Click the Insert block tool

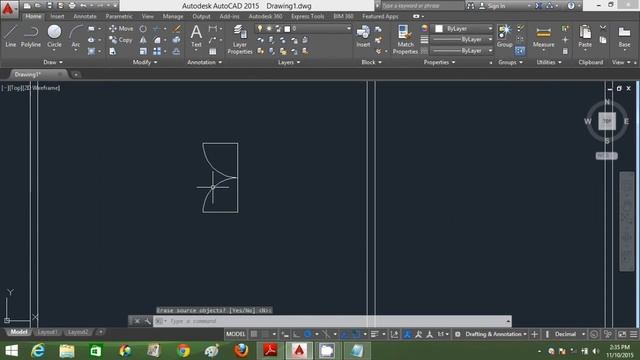point(363,36)
